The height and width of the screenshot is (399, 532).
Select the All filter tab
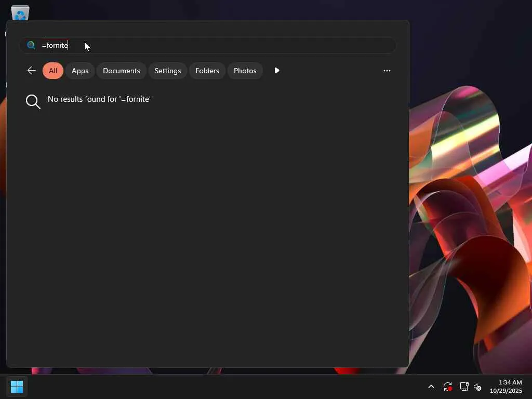[53, 71]
